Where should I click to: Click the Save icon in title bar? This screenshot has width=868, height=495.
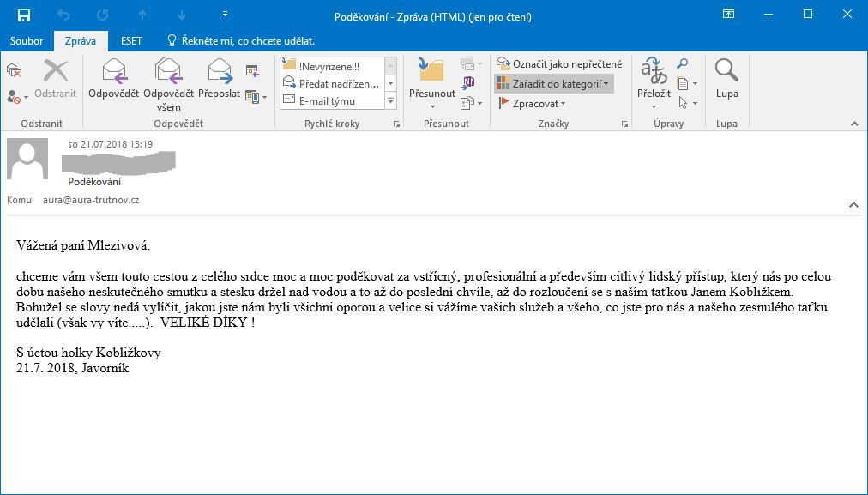pyautogui.click(x=23, y=15)
